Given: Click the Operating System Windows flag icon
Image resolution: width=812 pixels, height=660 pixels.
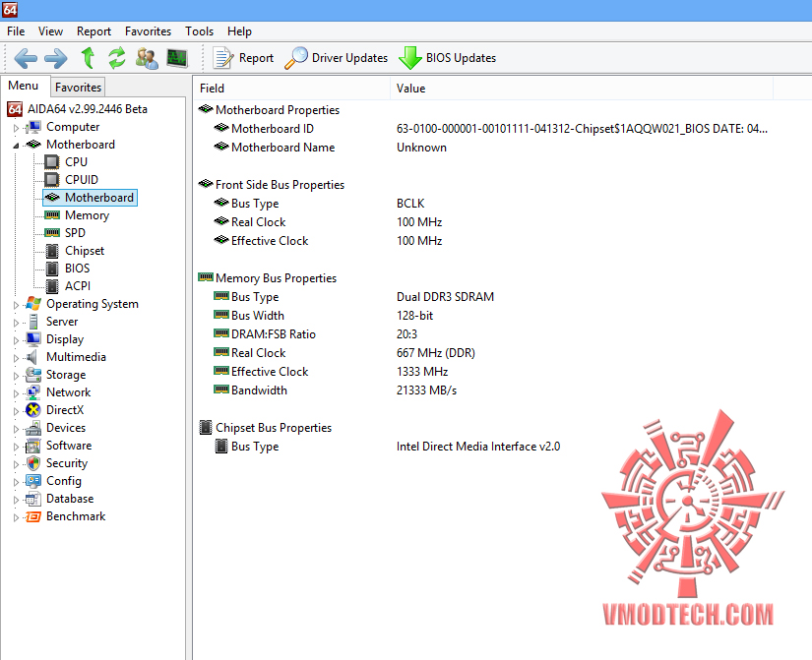Looking at the screenshot, I should [x=33, y=303].
